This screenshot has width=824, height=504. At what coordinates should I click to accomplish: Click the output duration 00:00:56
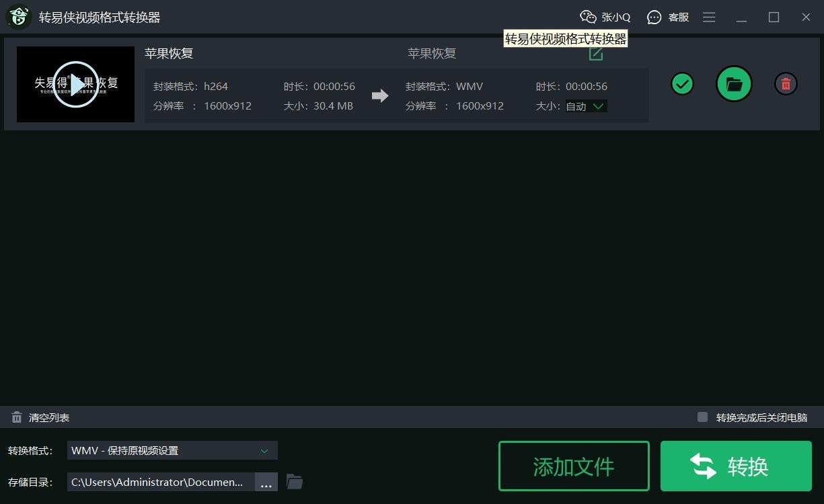587,87
